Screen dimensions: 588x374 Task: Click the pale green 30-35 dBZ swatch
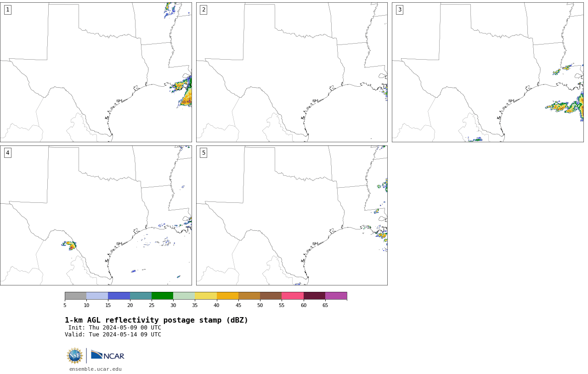point(184,296)
